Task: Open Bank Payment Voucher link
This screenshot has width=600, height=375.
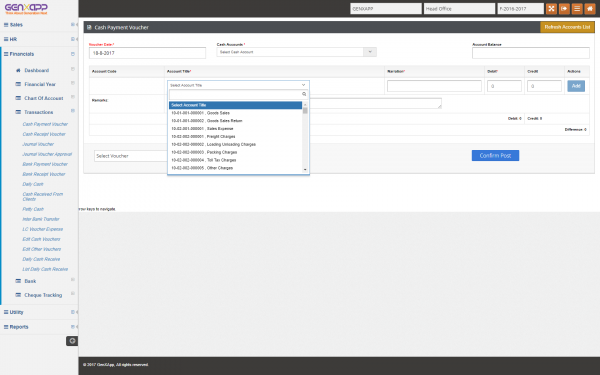Action: [x=45, y=164]
